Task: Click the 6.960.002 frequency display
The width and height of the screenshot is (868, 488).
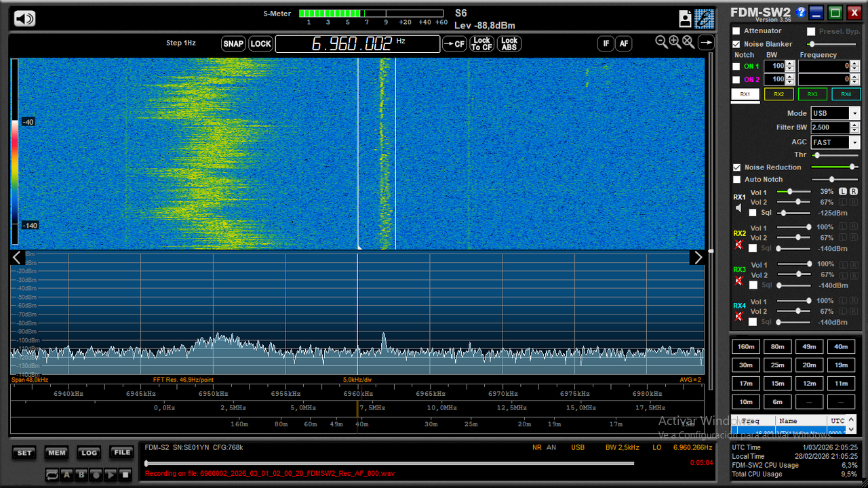Action: (x=357, y=44)
